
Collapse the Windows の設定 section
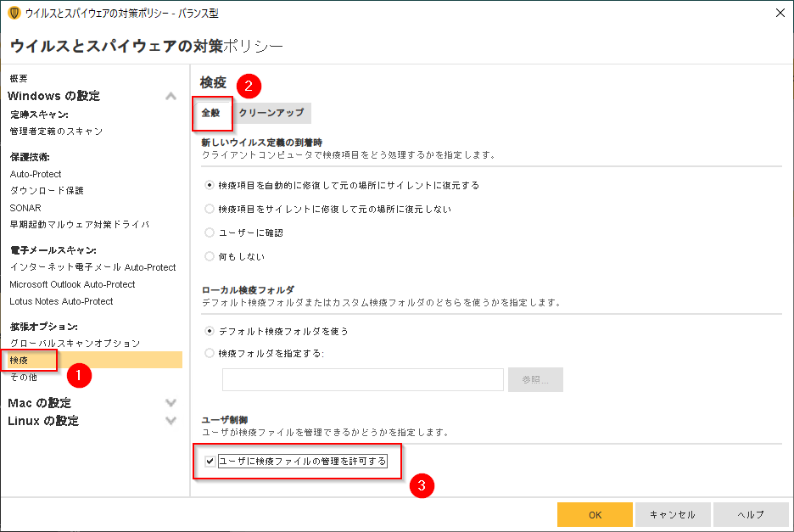[171, 97]
